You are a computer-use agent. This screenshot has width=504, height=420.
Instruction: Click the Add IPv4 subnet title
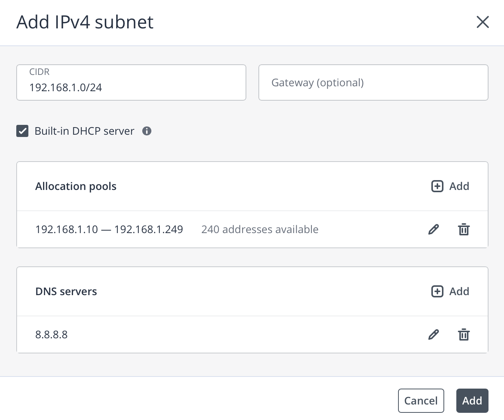click(85, 22)
